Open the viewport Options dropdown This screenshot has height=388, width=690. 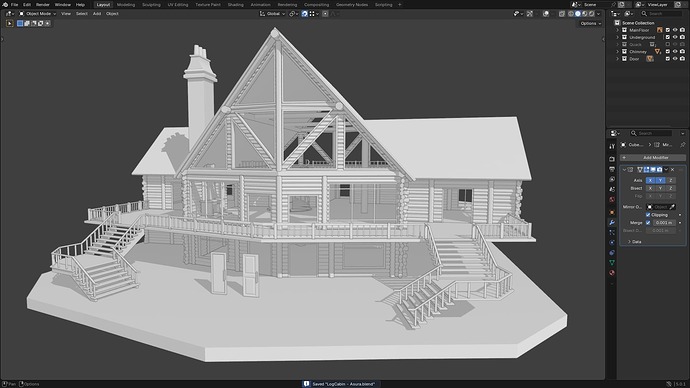click(x=590, y=23)
